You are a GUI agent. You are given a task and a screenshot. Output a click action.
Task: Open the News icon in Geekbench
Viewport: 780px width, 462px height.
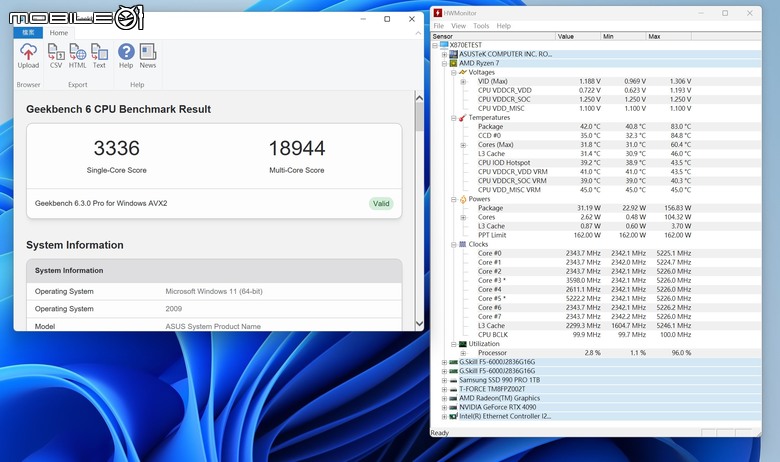pyautogui.click(x=148, y=56)
